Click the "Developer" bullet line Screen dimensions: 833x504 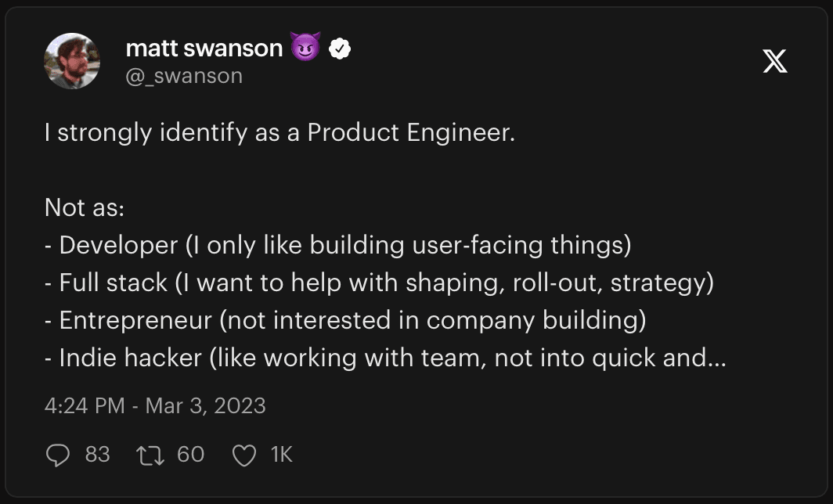coord(337,245)
